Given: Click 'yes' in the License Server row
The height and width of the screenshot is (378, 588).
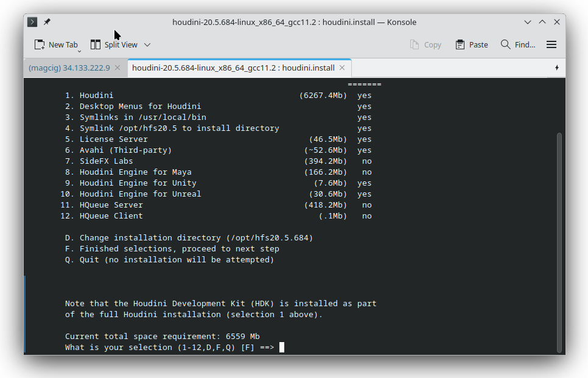Looking at the screenshot, I should coord(365,139).
